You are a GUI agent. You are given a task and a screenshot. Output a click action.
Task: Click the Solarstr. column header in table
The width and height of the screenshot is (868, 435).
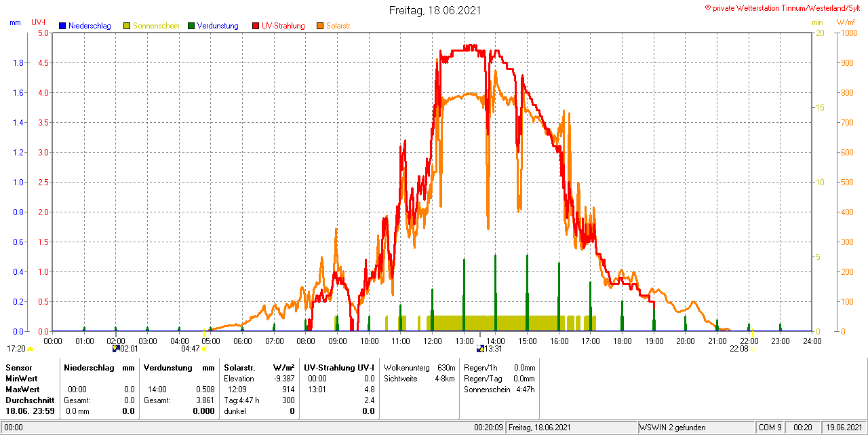[239, 367]
